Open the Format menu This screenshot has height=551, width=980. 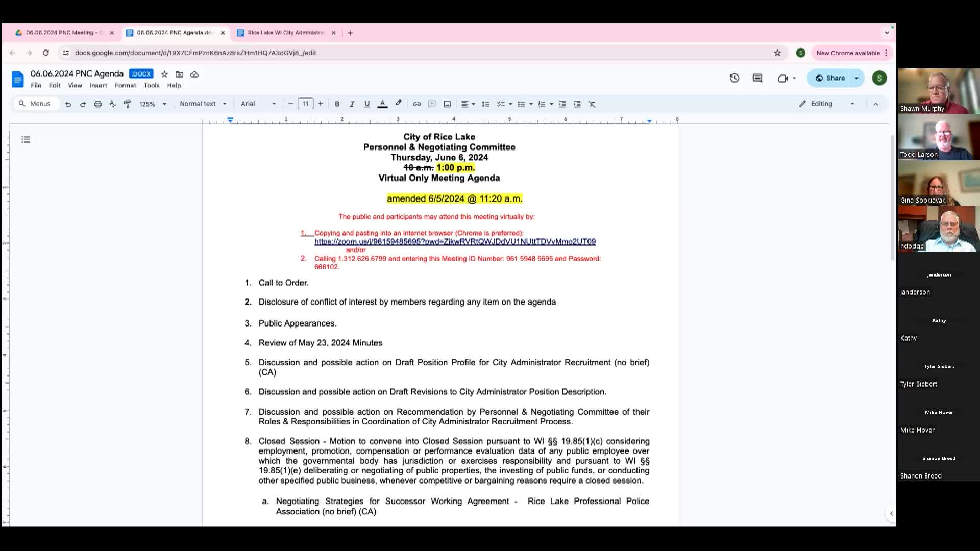(125, 85)
